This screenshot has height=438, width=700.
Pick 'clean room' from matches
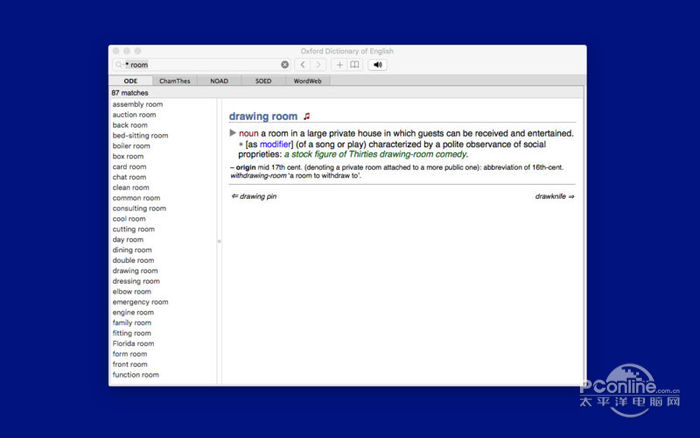click(x=131, y=188)
